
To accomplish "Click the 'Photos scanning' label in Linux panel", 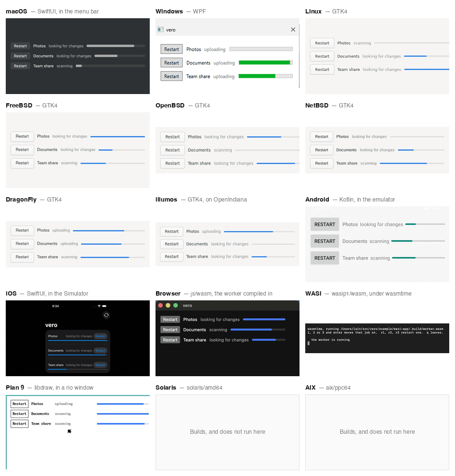I will tap(354, 43).
